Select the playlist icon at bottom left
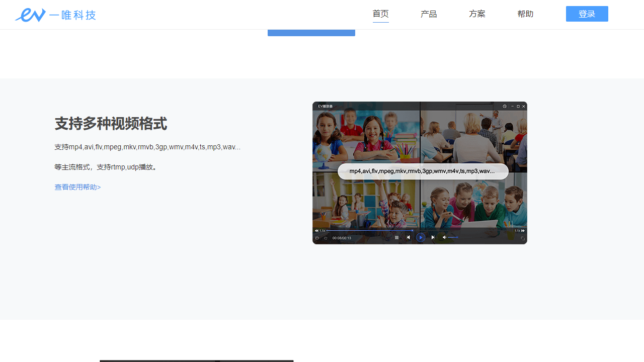The width and height of the screenshot is (644, 362). pos(317,237)
